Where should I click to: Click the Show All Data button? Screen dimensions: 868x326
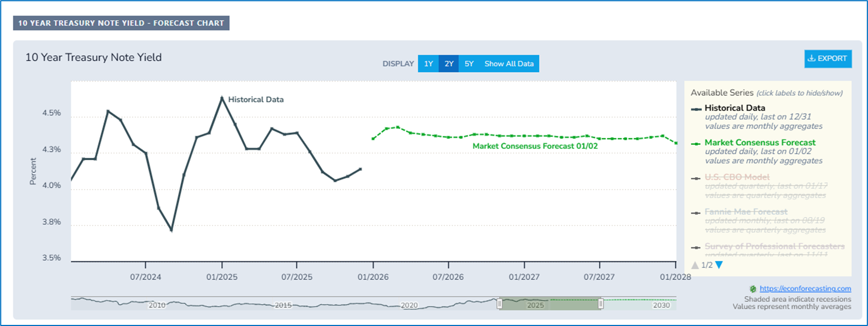click(509, 64)
